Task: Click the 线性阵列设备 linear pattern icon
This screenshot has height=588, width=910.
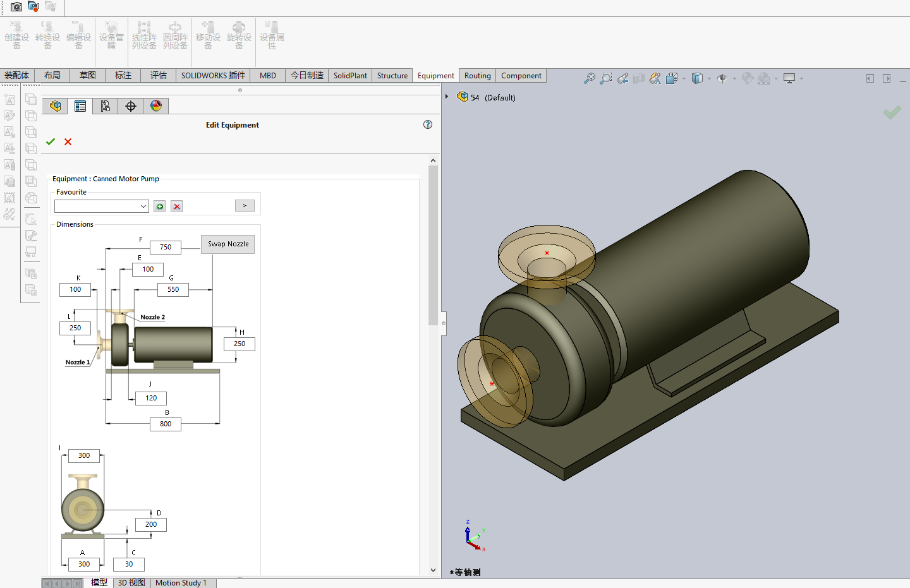Action: pyautogui.click(x=144, y=34)
